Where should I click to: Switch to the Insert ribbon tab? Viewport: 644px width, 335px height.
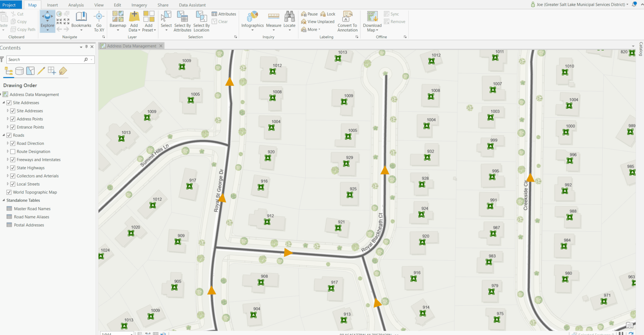click(x=52, y=5)
